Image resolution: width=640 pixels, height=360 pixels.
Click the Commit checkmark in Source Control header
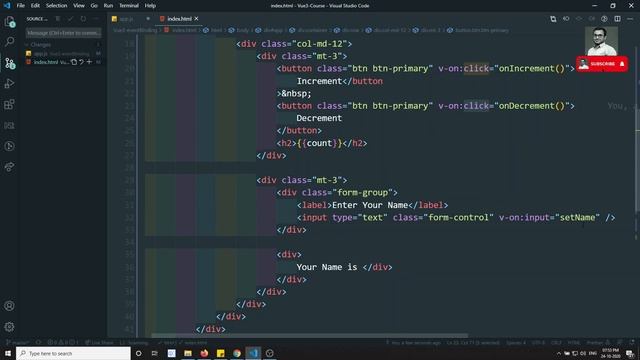(70, 19)
